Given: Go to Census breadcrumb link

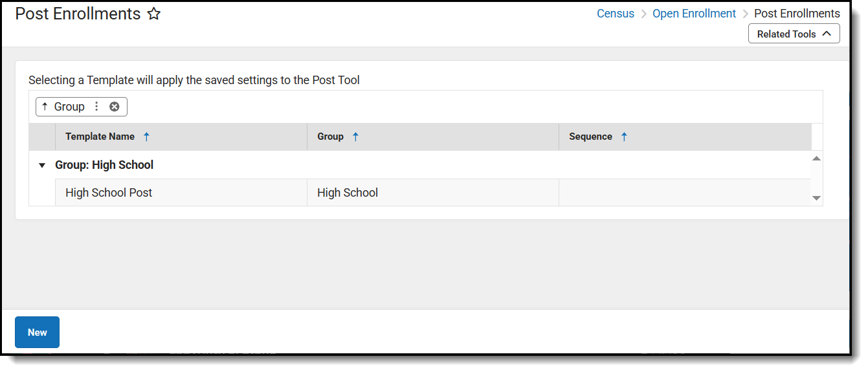Looking at the screenshot, I should coord(615,14).
